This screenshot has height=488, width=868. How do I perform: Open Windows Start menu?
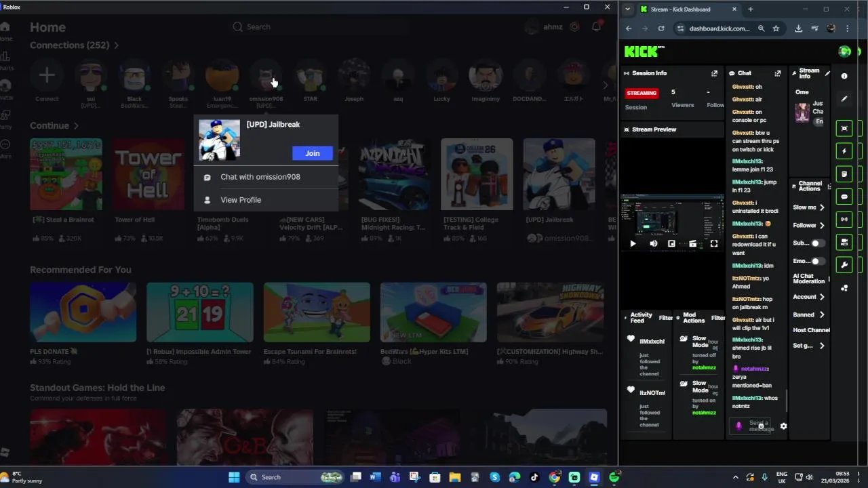233,477
